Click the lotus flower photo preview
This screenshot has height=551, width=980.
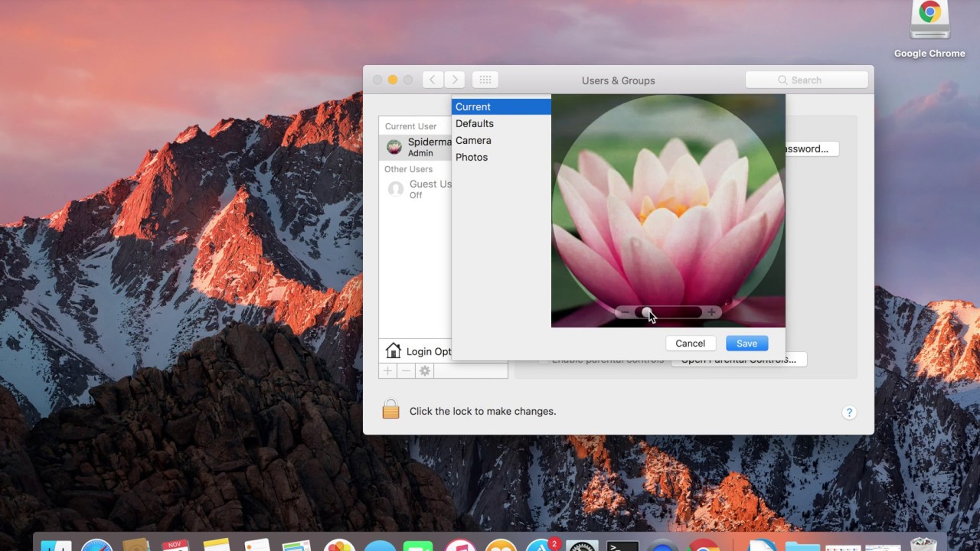668,211
